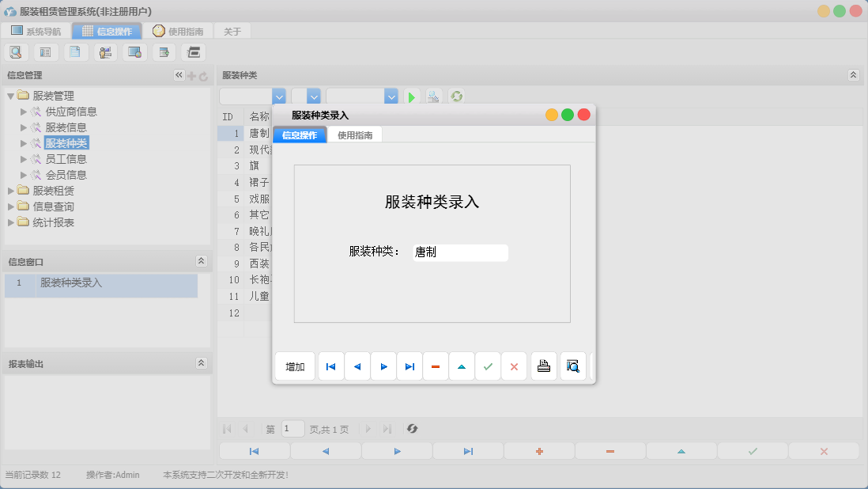Click the 服装种类 input field
Image resolution: width=868 pixels, height=489 pixels.
tap(459, 252)
